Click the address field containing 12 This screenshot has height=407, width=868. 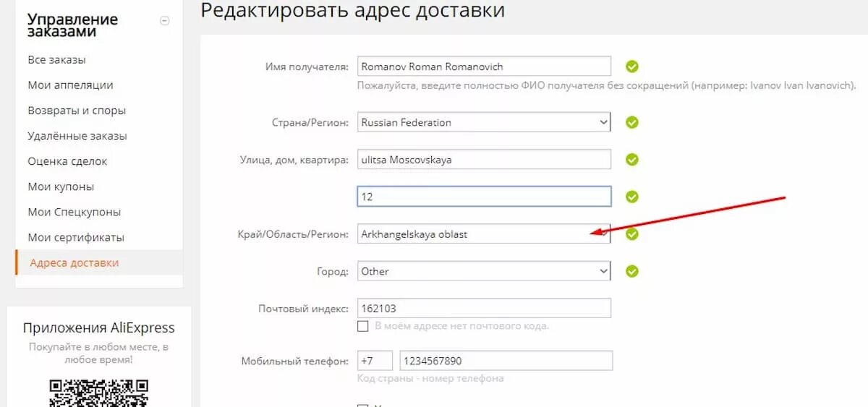click(484, 197)
